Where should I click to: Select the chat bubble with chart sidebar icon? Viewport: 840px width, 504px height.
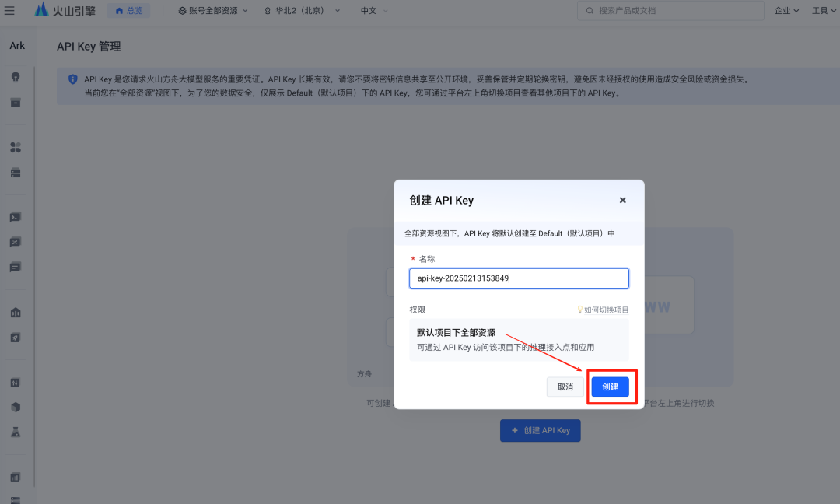(16, 242)
